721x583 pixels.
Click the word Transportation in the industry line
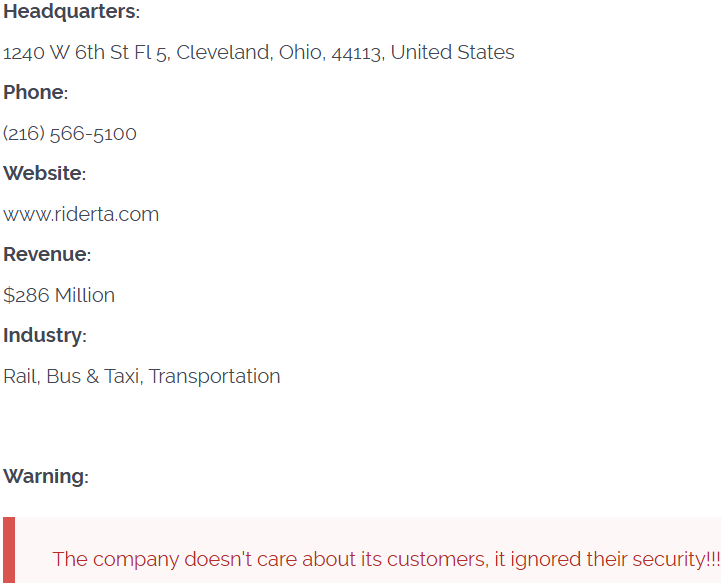click(214, 377)
